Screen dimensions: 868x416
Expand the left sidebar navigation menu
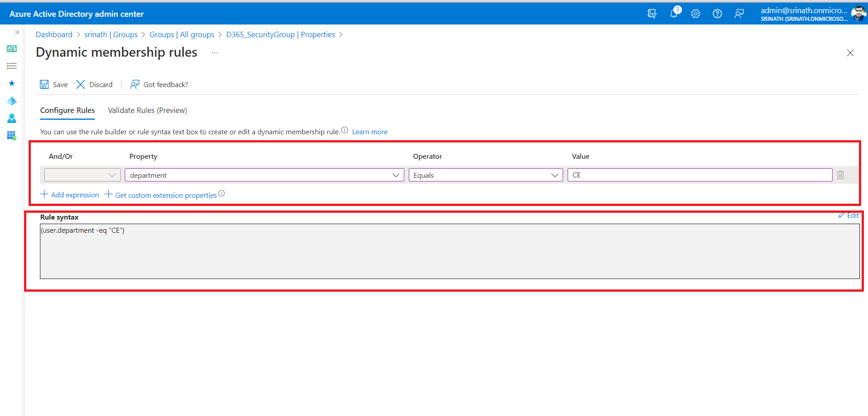[x=17, y=32]
